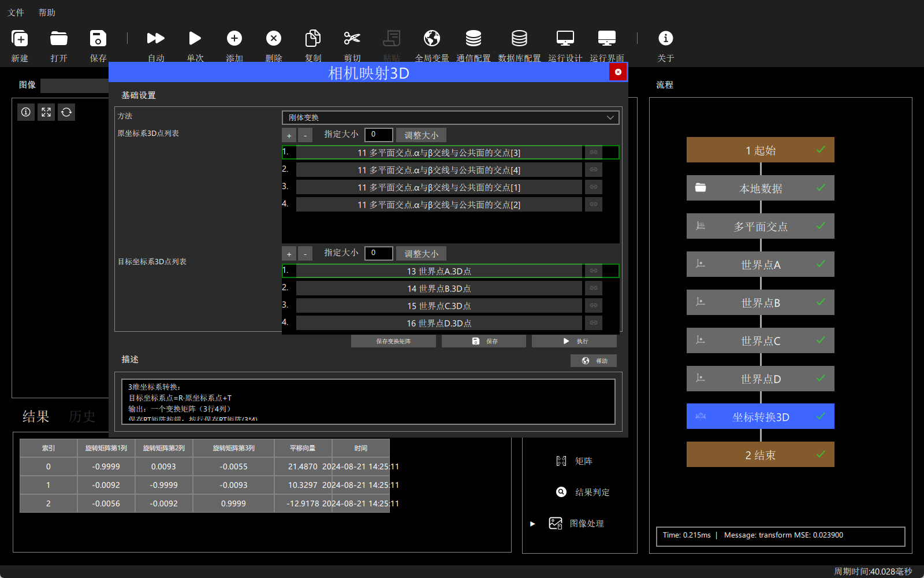Click dialog 保存 button with disk icon
Image resolution: width=924 pixels, height=578 pixels.
tap(484, 342)
